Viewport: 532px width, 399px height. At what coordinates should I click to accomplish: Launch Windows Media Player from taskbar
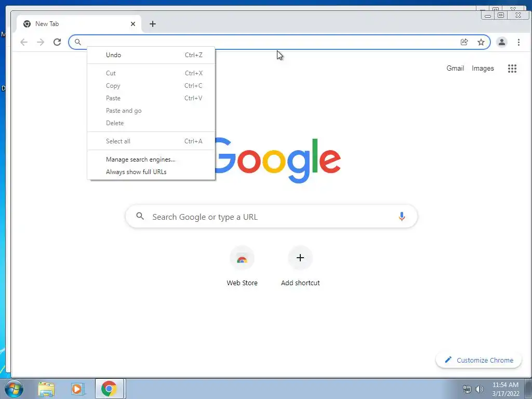[x=78, y=389]
